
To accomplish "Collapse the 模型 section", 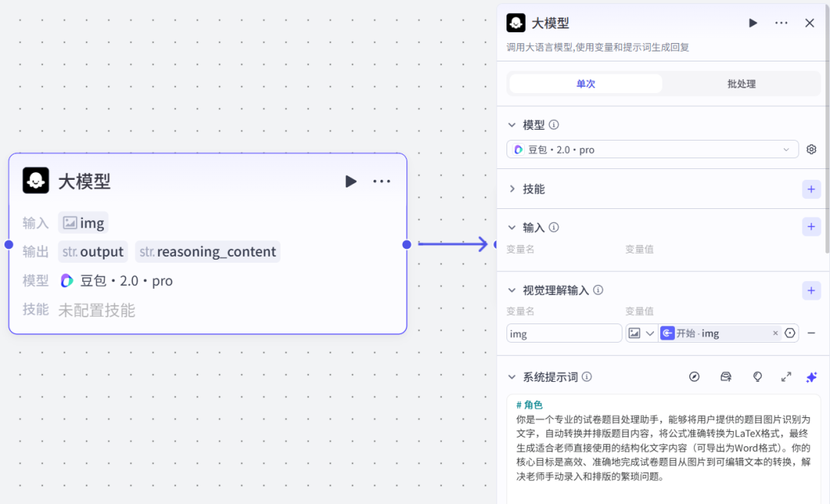I will point(512,125).
